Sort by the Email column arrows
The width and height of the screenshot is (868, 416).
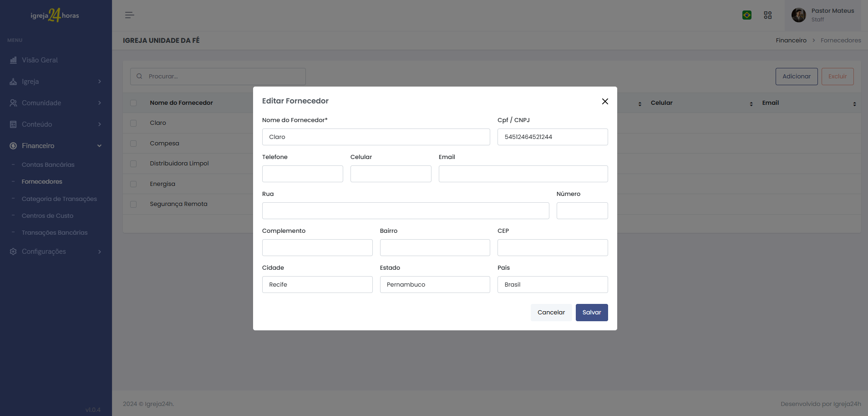[854, 104]
